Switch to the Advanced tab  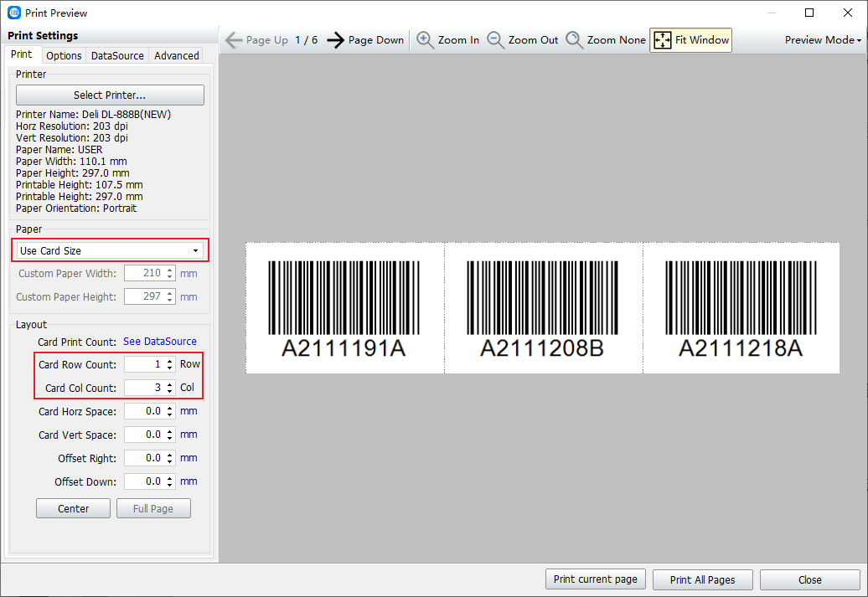177,55
